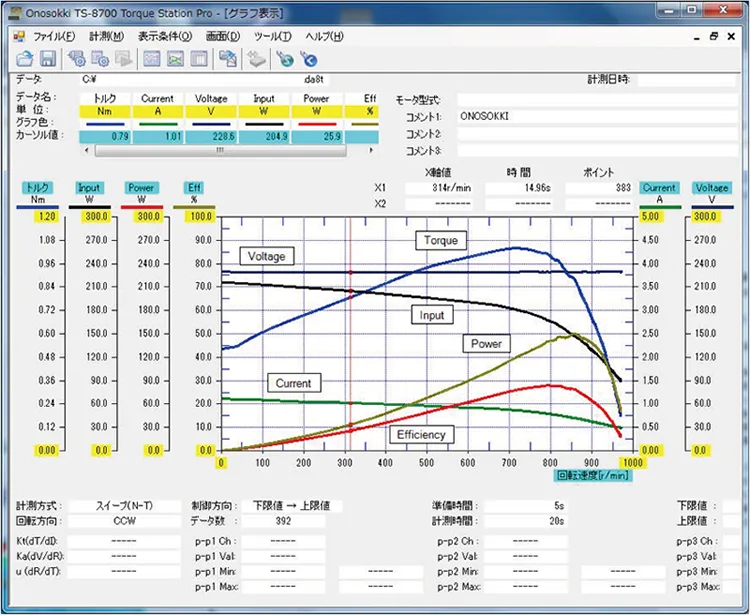Start measurement with the play arrow toolbar icon
This screenshot has width=750, height=616.
point(123,59)
